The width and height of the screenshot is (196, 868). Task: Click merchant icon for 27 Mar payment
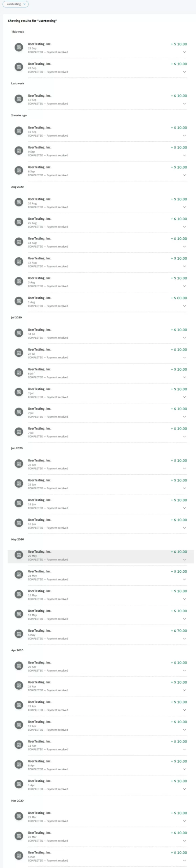click(x=19, y=816)
